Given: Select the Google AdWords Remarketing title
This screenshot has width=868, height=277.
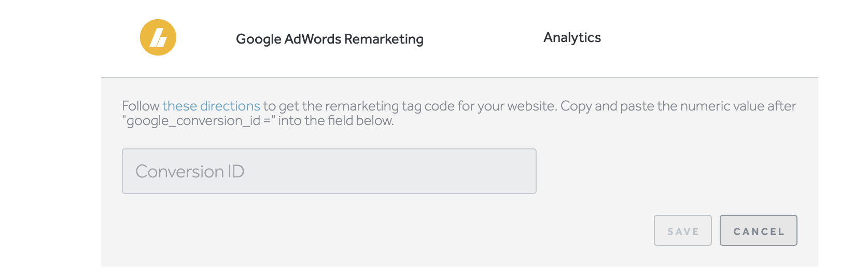Looking at the screenshot, I should pyautogui.click(x=330, y=39).
